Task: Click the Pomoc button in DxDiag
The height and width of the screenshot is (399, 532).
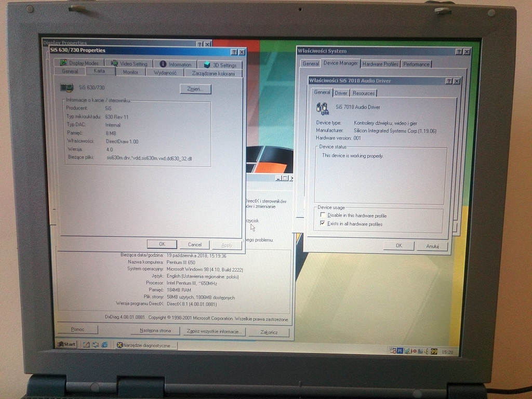Action: pos(77,329)
